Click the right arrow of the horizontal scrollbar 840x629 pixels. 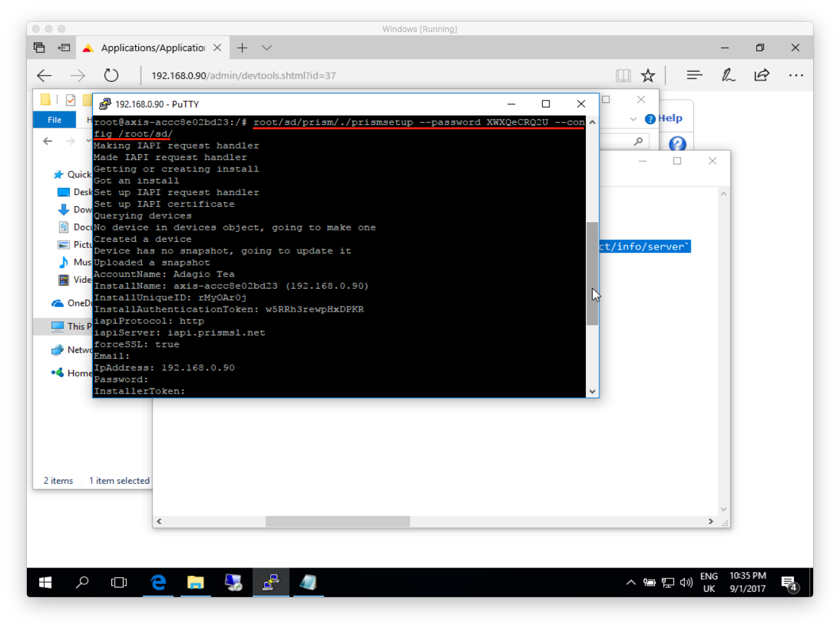click(x=711, y=522)
